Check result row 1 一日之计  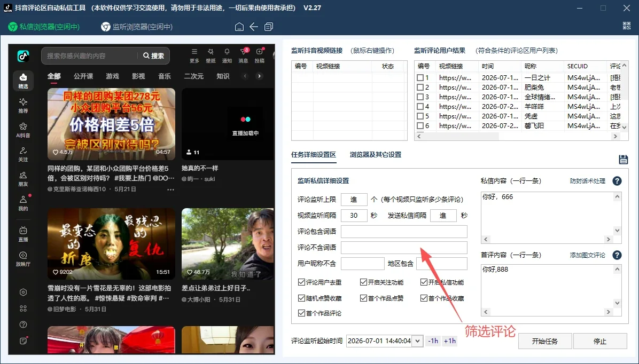[x=420, y=77]
